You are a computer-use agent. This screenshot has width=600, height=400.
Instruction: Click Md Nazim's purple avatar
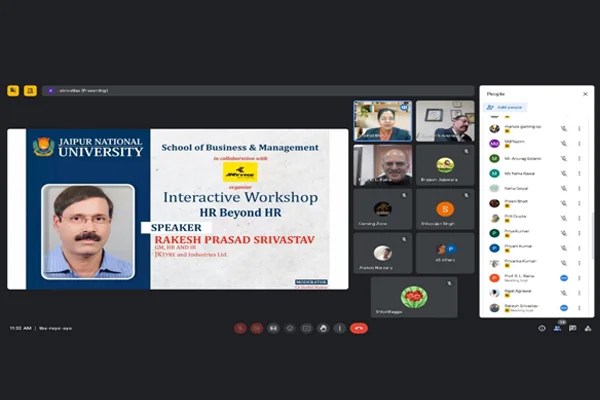(x=494, y=144)
